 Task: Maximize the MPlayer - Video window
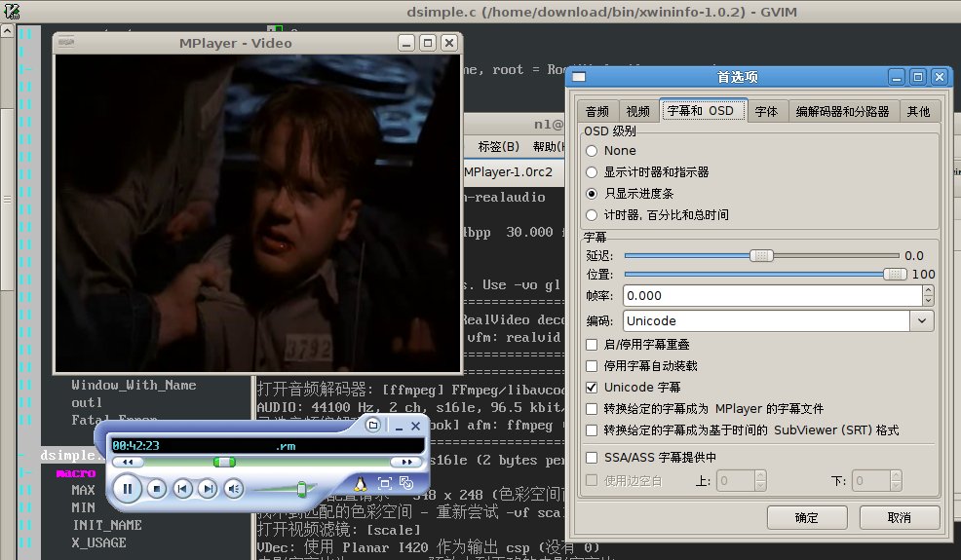click(428, 43)
